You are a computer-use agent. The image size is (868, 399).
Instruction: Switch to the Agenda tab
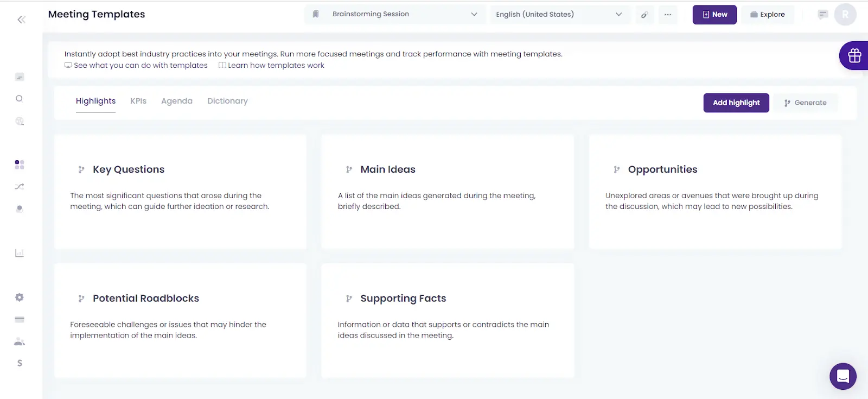click(x=177, y=101)
